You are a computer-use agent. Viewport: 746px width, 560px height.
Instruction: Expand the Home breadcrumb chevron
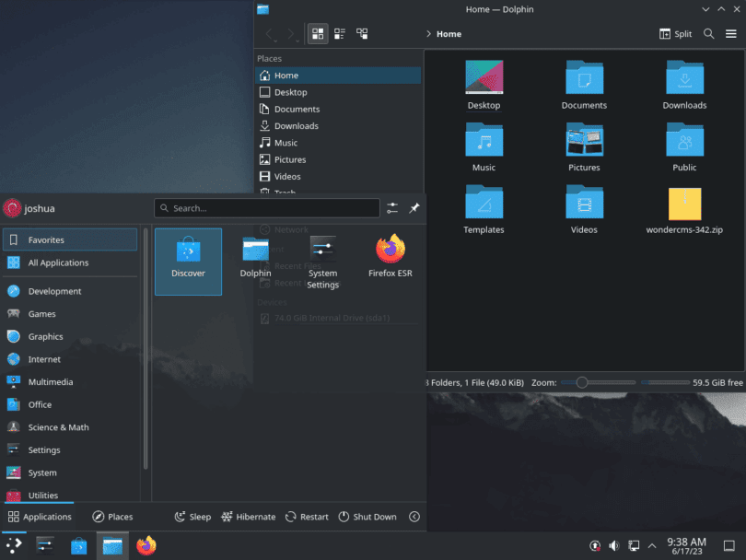point(430,33)
